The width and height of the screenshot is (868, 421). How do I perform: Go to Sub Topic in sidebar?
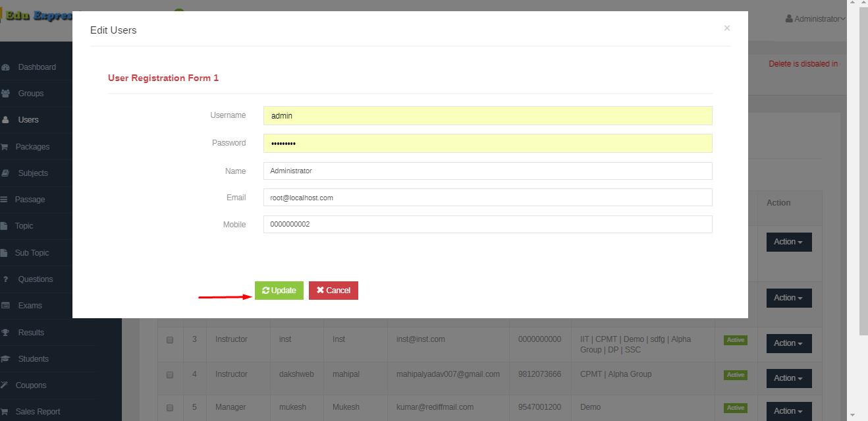[x=32, y=253]
